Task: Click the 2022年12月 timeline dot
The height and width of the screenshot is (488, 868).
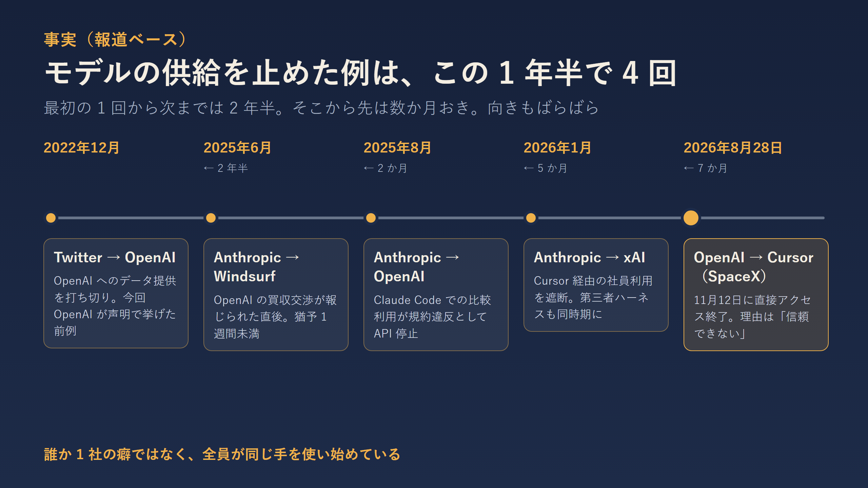Action: [51, 218]
